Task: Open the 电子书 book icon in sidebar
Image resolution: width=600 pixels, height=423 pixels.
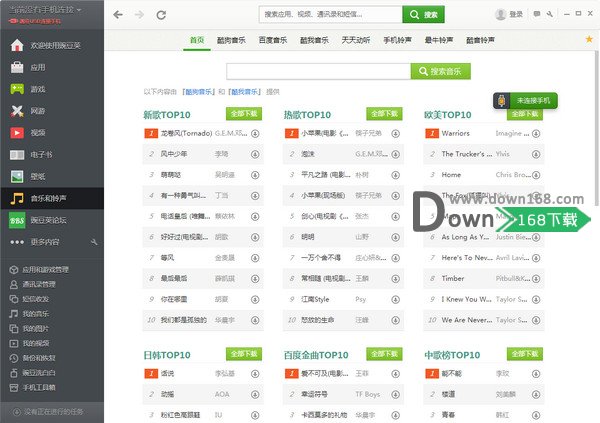Action: [x=17, y=155]
